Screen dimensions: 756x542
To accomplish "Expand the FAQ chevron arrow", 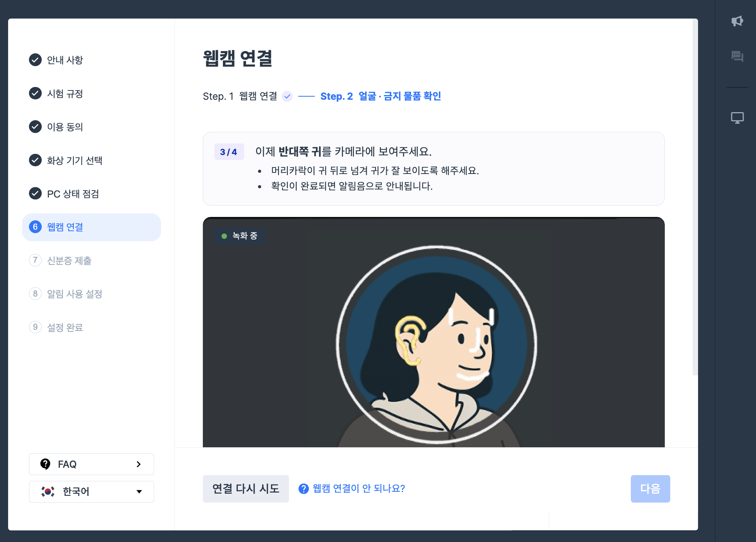I will pos(139,464).
